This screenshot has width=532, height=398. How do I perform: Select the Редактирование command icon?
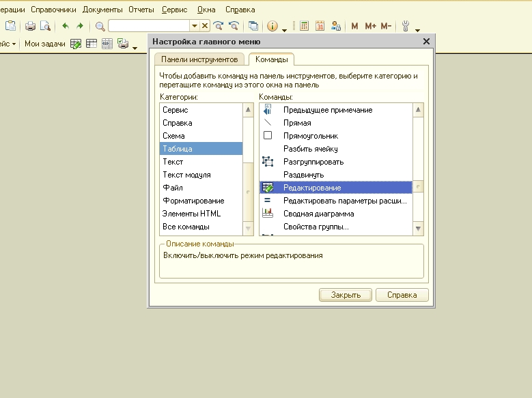267,188
